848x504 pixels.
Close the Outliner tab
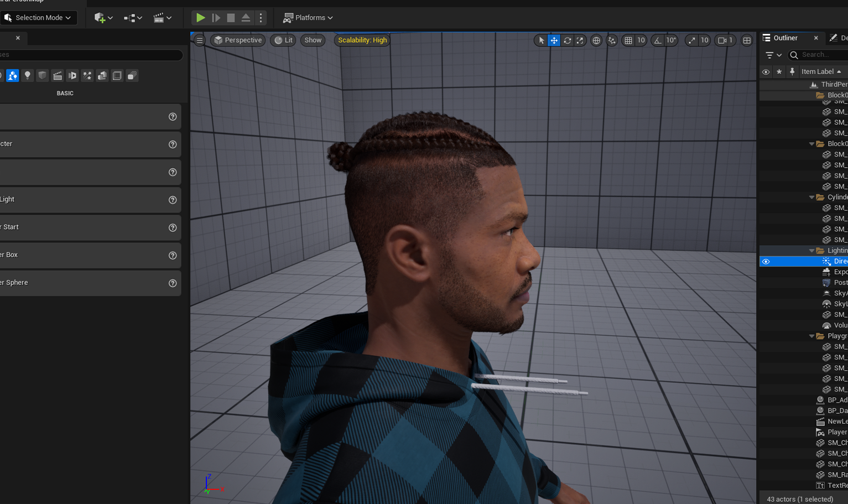(816, 38)
